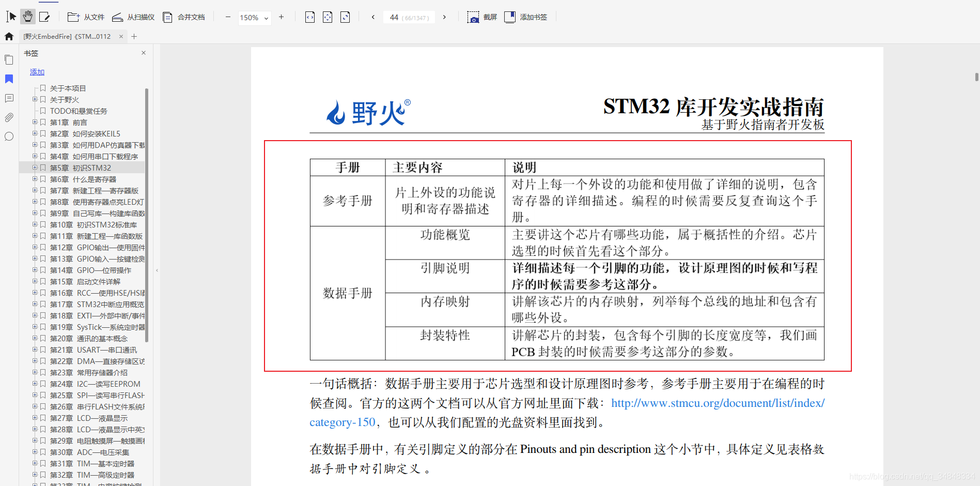This screenshot has width=980, height=486.
Task: Open bookmark 第21章 USART—串口通讯
Action: tap(94, 350)
